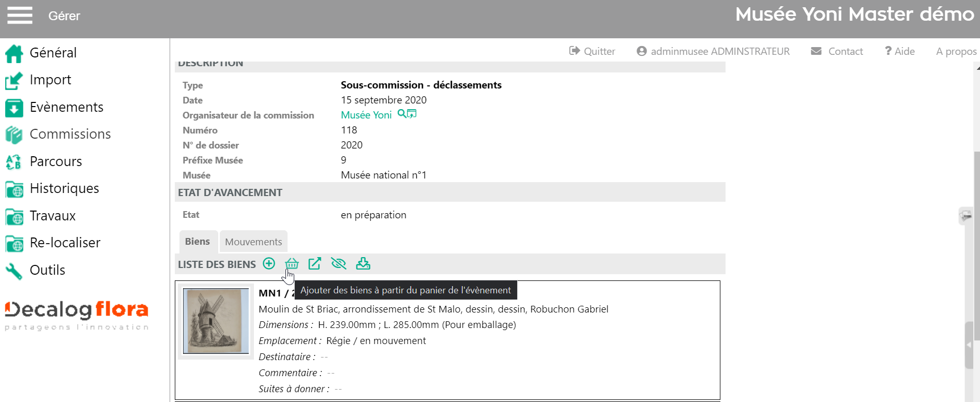Click the windmill drawing thumbnail

(216, 321)
